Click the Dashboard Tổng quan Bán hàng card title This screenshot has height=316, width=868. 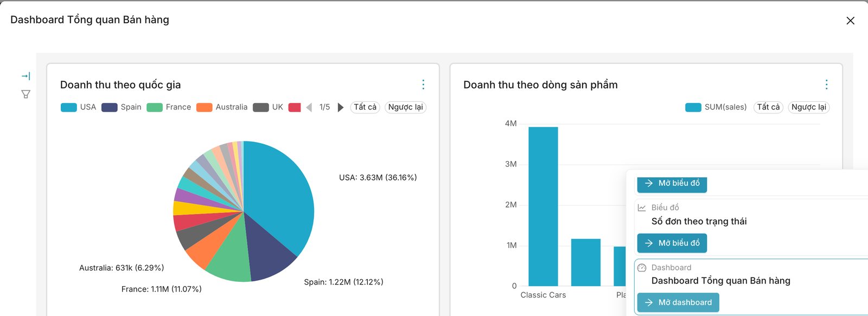[x=720, y=281]
